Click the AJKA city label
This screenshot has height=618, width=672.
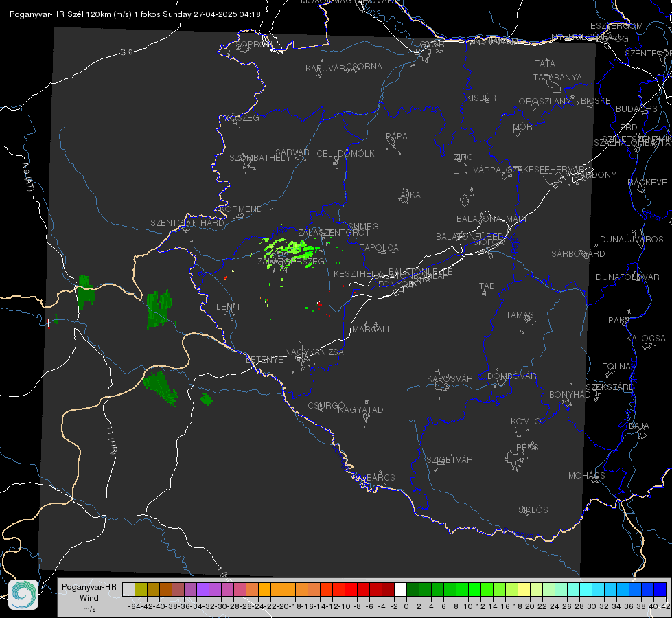[410, 194]
